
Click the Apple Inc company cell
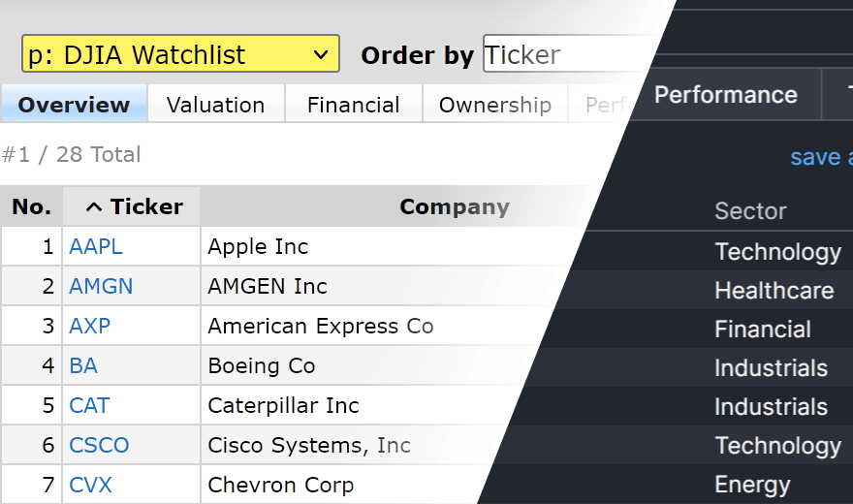pyautogui.click(x=258, y=247)
